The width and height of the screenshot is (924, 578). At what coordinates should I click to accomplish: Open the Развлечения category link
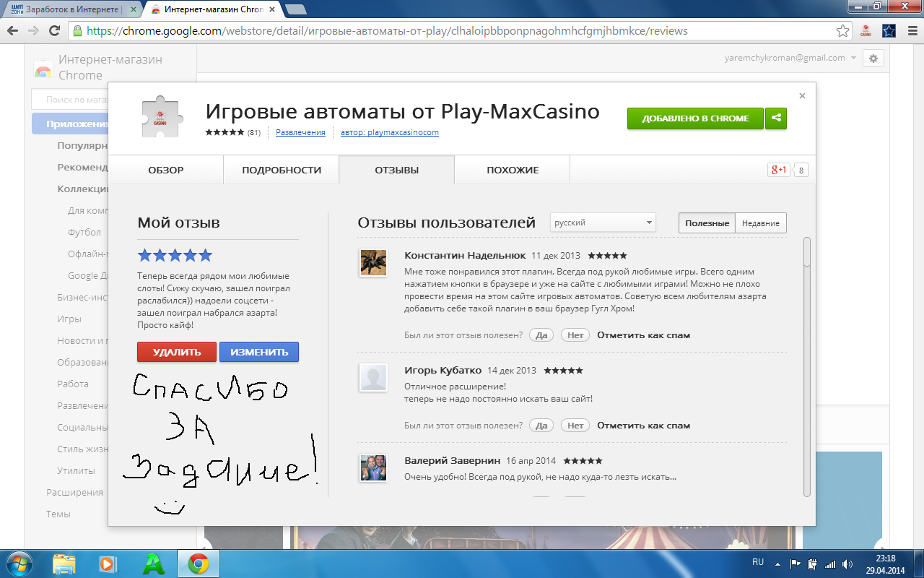tap(300, 132)
